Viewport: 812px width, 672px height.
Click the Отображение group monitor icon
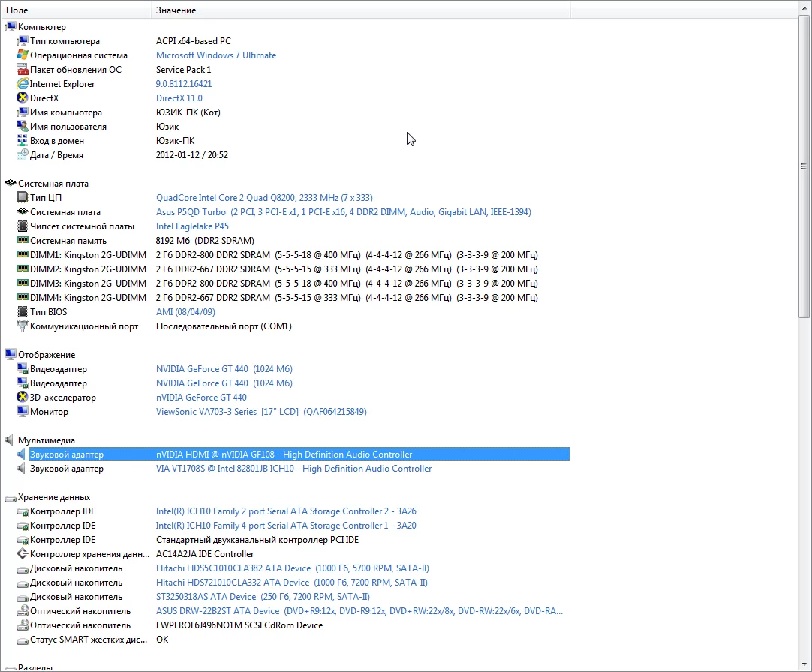11,354
